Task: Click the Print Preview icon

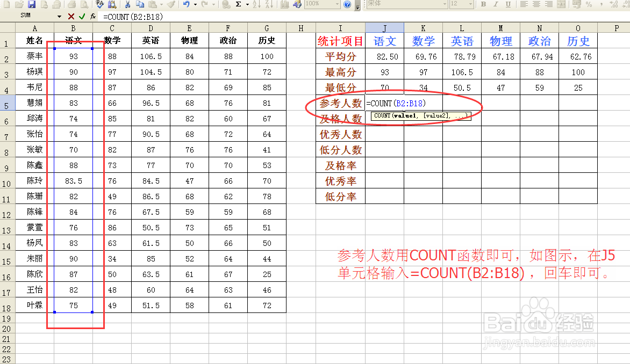Action: pyautogui.click(x=83, y=5)
